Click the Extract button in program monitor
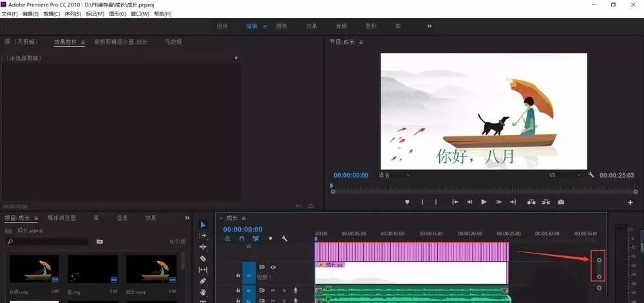This screenshot has width=644, height=303. 546,202
